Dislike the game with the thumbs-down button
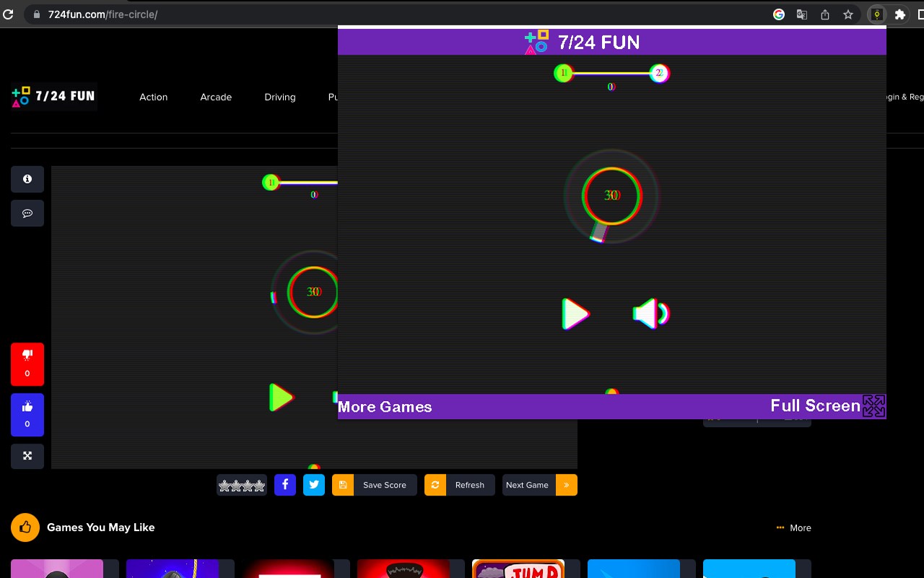Image resolution: width=924 pixels, height=578 pixels. pos(27,364)
